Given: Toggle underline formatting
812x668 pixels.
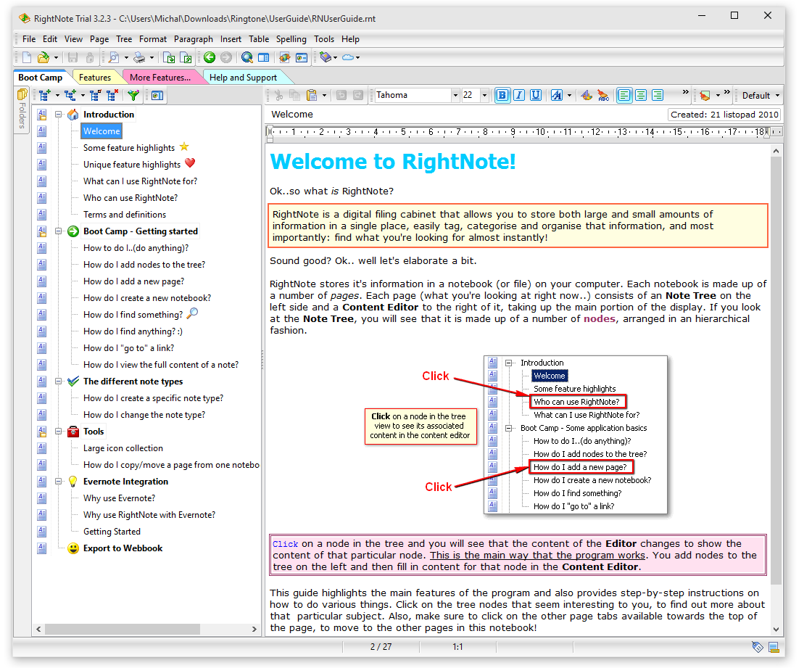Looking at the screenshot, I should (x=536, y=95).
